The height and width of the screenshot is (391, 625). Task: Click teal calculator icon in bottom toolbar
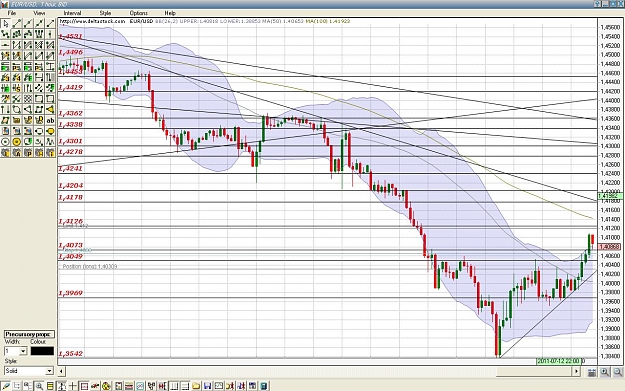click(264, 386)
